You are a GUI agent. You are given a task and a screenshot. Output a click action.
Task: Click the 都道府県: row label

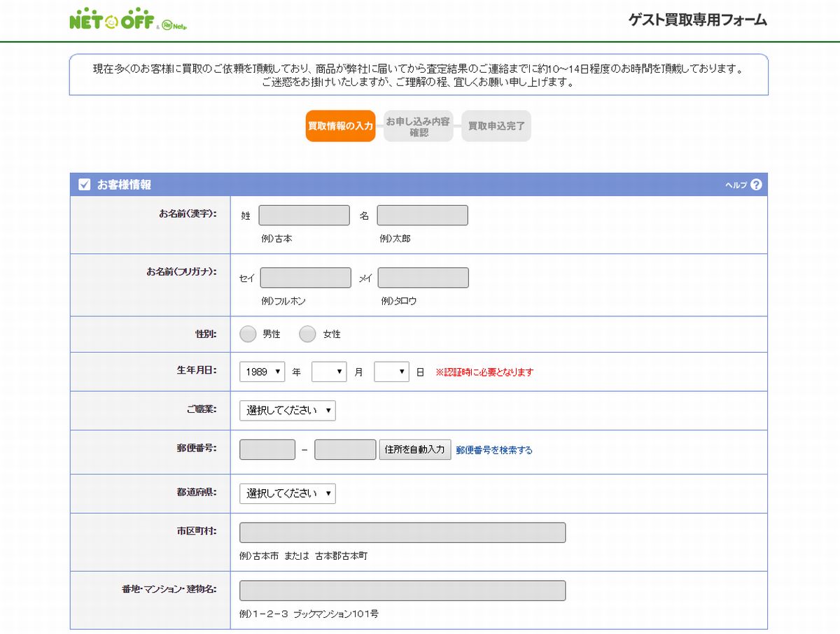click(197, 493)
